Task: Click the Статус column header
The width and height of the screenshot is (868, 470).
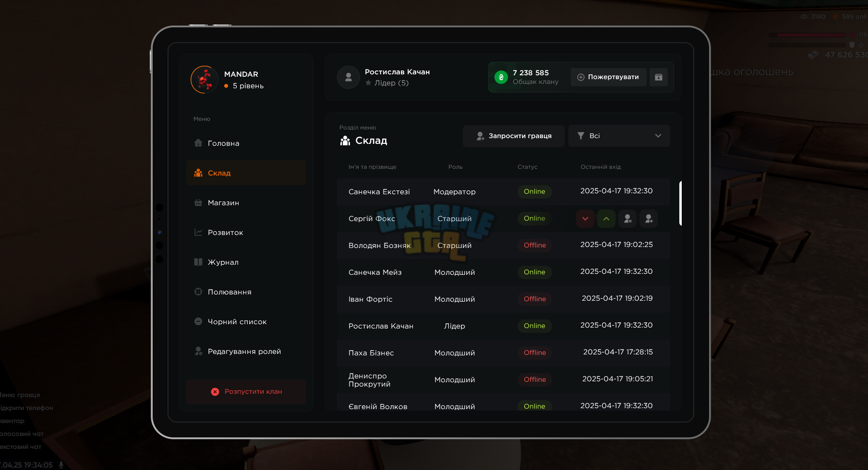Action: tap(527, 167)
